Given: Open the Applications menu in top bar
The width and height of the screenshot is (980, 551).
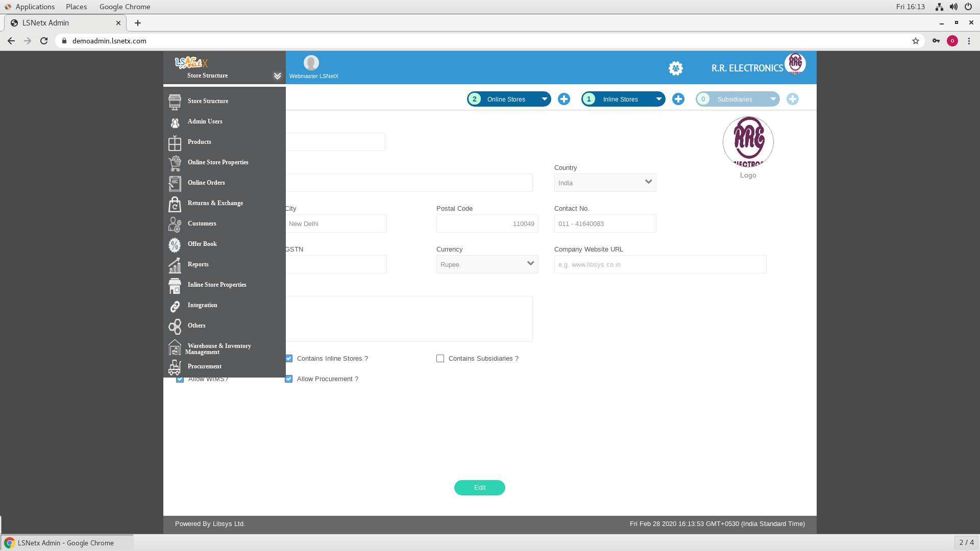Looking at the screenshot, I should tap(35, 7).
